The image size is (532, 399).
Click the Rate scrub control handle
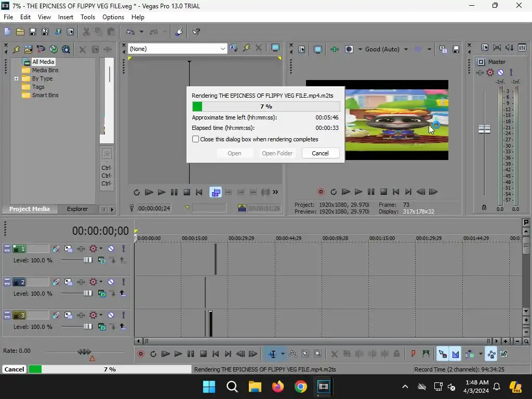pyautogui.click(x=84, y=352)
